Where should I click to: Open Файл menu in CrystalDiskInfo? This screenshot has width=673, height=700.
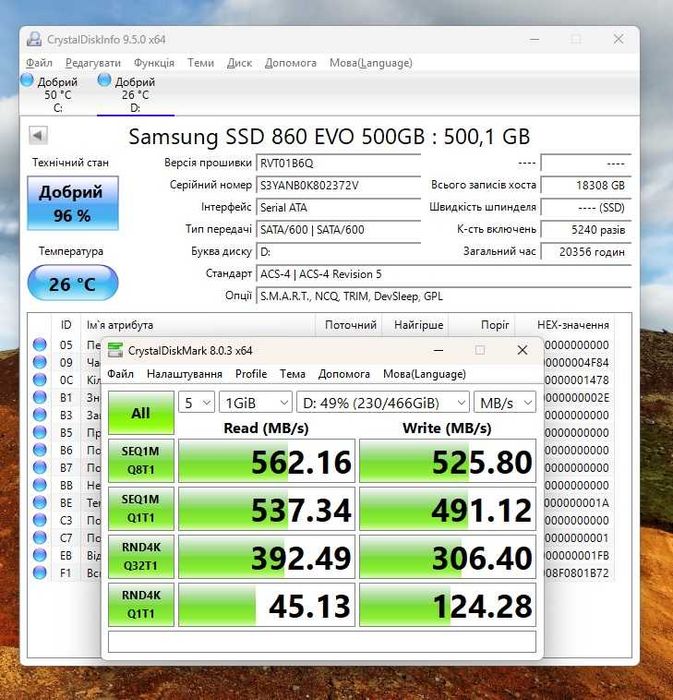tap(39, 62)
